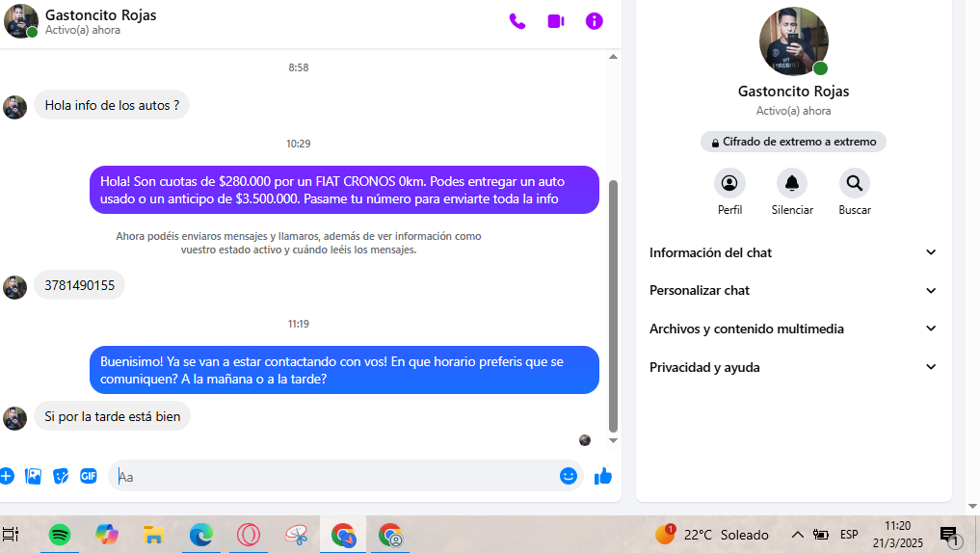Choose a sticker to send

tap(61, 476)
